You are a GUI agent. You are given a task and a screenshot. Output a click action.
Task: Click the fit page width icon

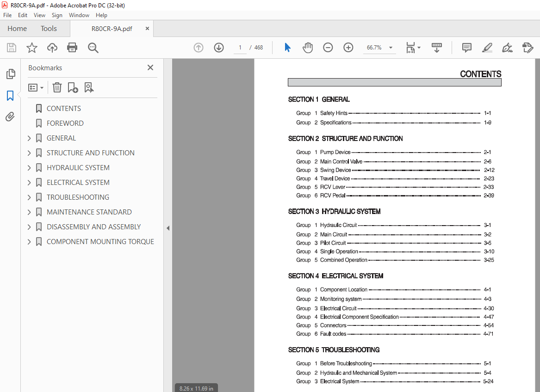coord(410,48)
